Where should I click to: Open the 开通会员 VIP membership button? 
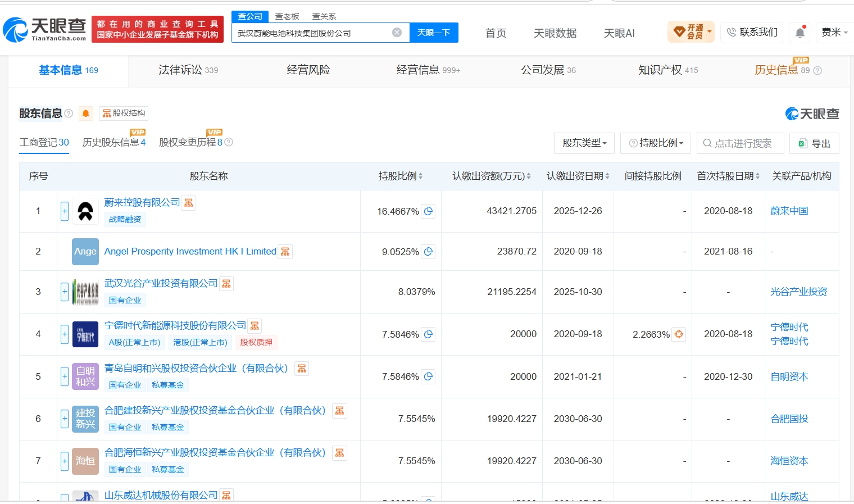click(691, 32)
